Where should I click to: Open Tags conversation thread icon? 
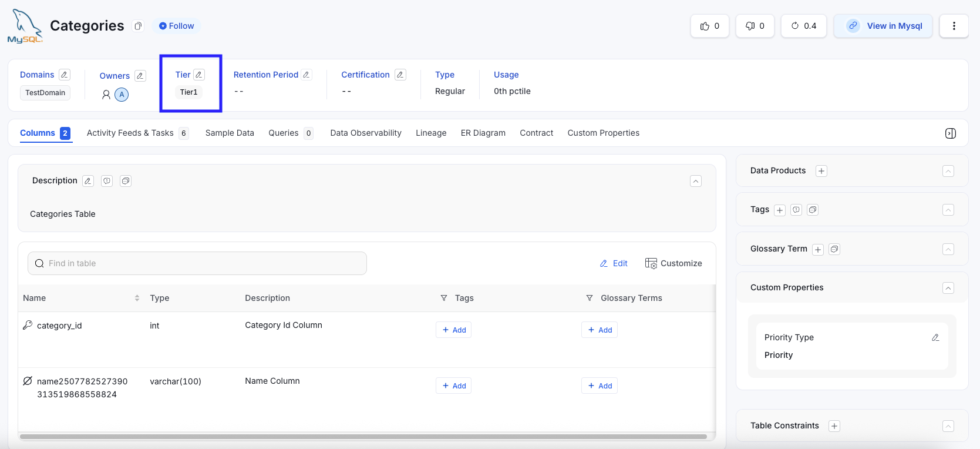pyautogui.click(x=813, y=210)
